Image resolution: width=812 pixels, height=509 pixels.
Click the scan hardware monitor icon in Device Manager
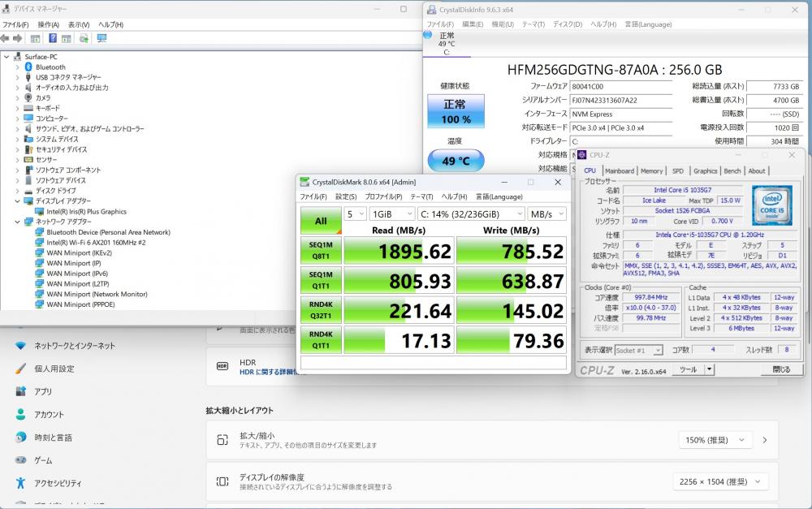click(x=101, y=38)
